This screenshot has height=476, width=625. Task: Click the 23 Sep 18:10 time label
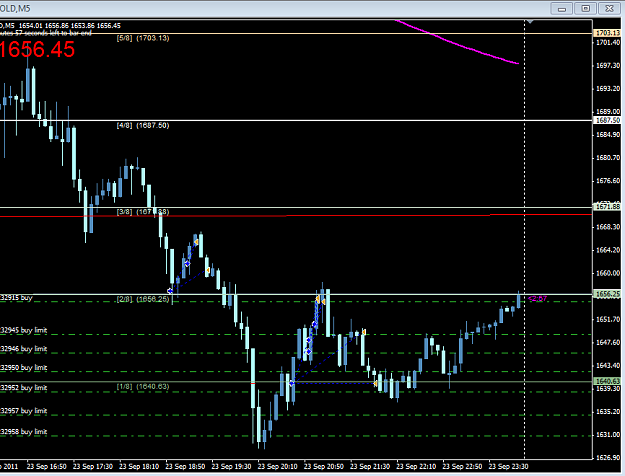coord(139,466)
